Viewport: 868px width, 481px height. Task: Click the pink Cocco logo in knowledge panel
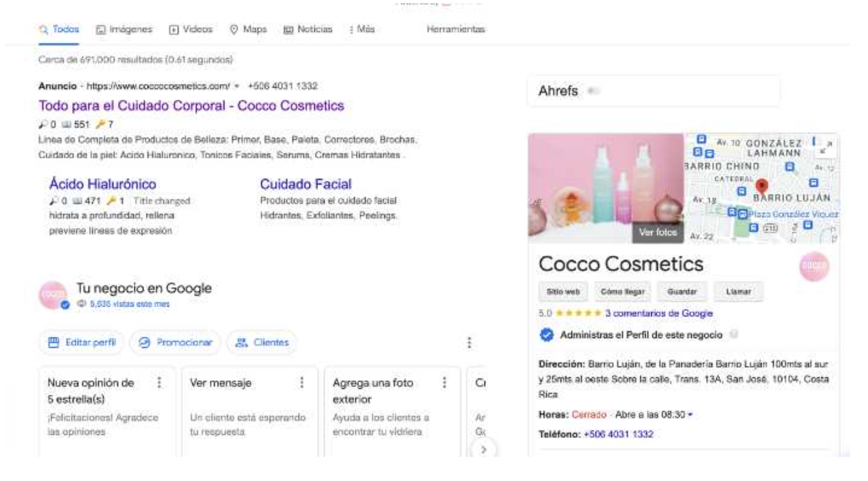click(814, 266)
